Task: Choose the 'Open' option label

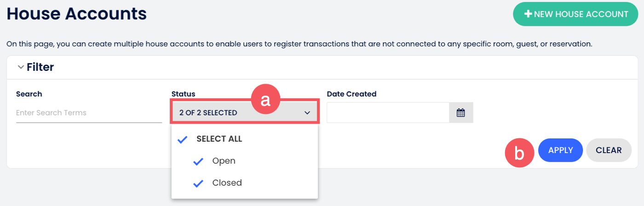Action: [x=224, y=161]
